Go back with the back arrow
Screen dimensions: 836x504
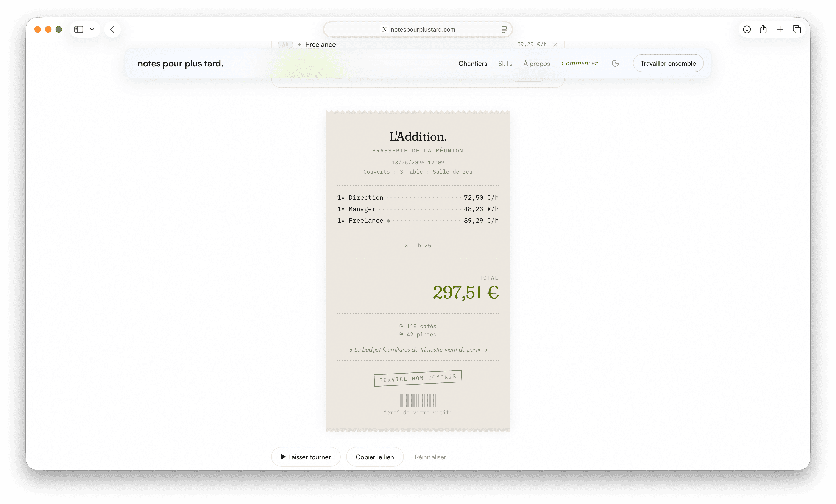(112, 30)
